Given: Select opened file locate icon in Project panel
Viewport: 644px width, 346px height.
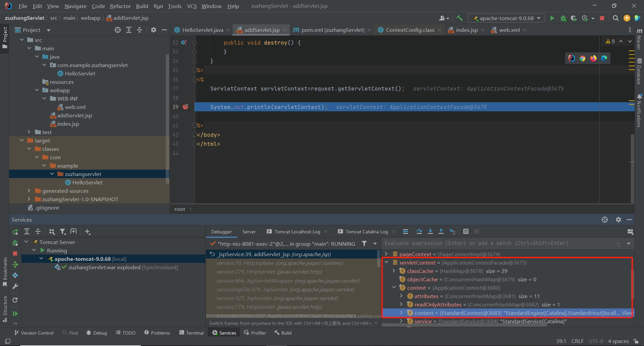Looking at the screenshot, I should pos(118,30).
